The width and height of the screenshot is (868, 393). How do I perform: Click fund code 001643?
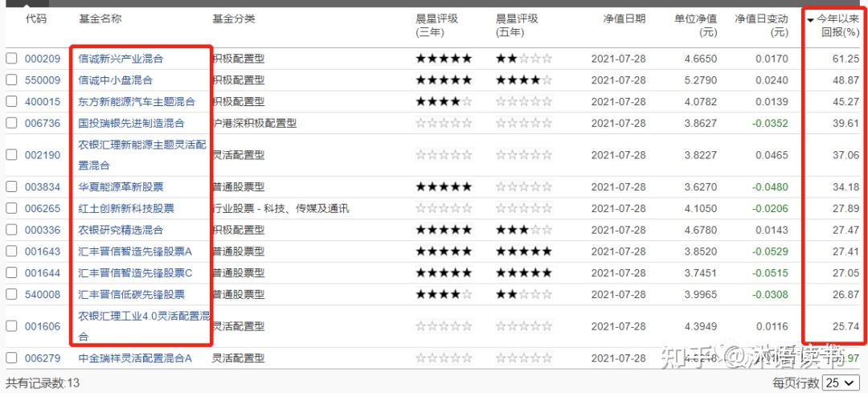coord(43,252)
